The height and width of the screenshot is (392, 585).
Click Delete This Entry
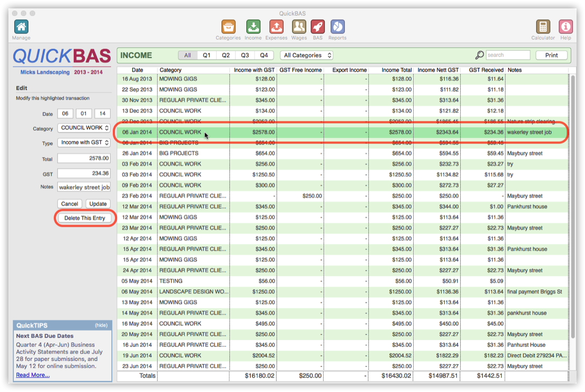(85, 217)
